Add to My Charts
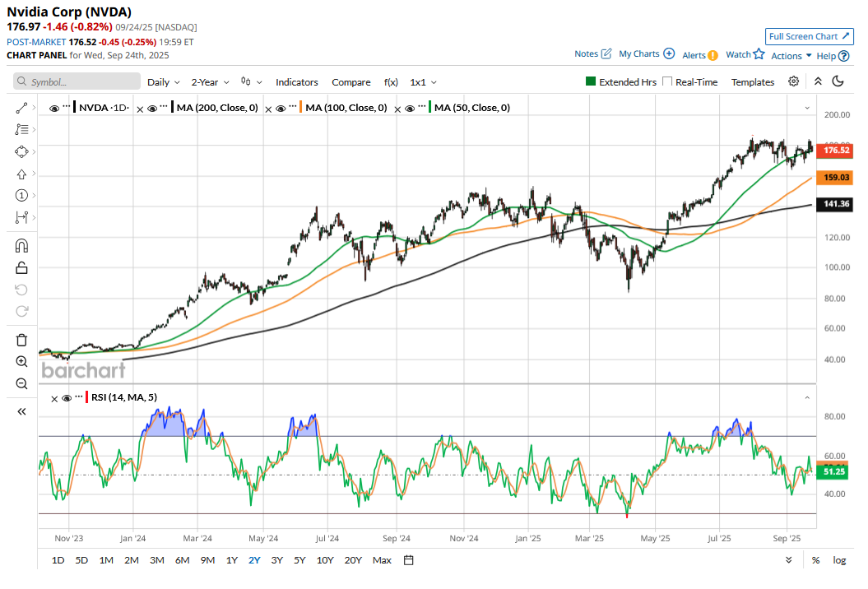This screenshot has width=868, height=589. coord(647,53)
